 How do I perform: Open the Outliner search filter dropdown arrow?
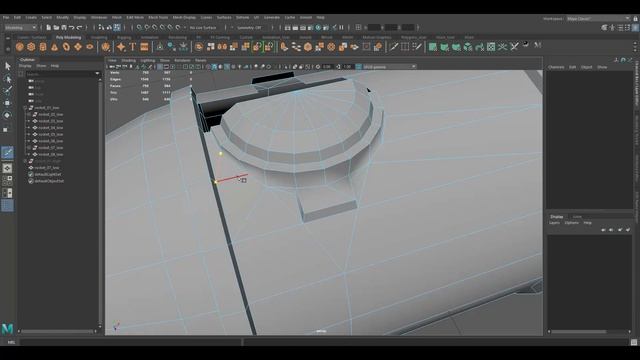point(97,74)
